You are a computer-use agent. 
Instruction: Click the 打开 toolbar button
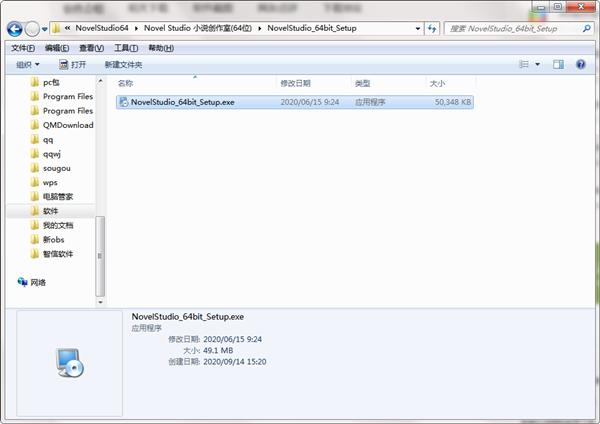(72, 65)
